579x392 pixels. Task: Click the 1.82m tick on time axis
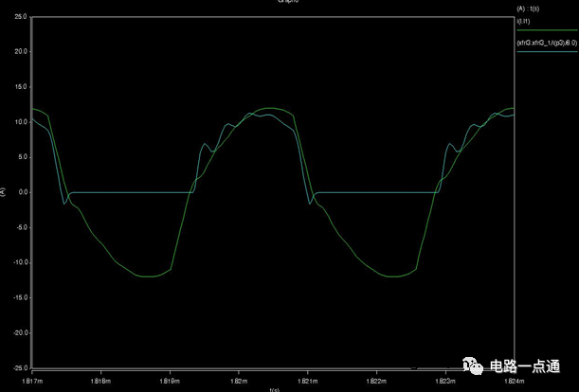239,380
